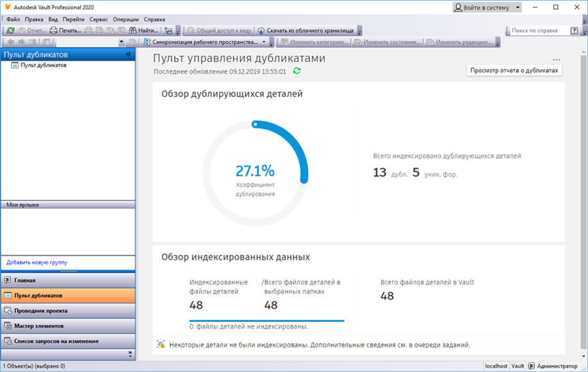This screenshot has height=372, width=588.
Task: Open the Войти в систему login dropdown
Action: click(x=487, y=8)
